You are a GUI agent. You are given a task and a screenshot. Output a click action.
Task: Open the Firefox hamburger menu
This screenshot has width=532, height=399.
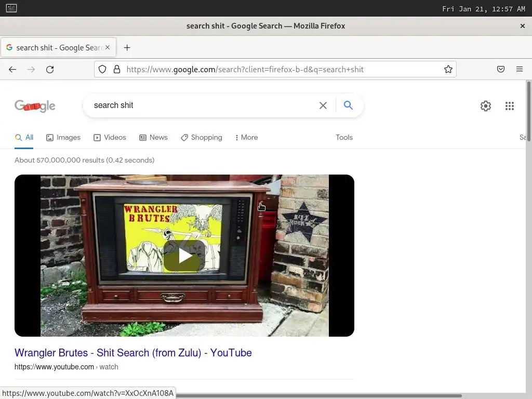[520, 69]
